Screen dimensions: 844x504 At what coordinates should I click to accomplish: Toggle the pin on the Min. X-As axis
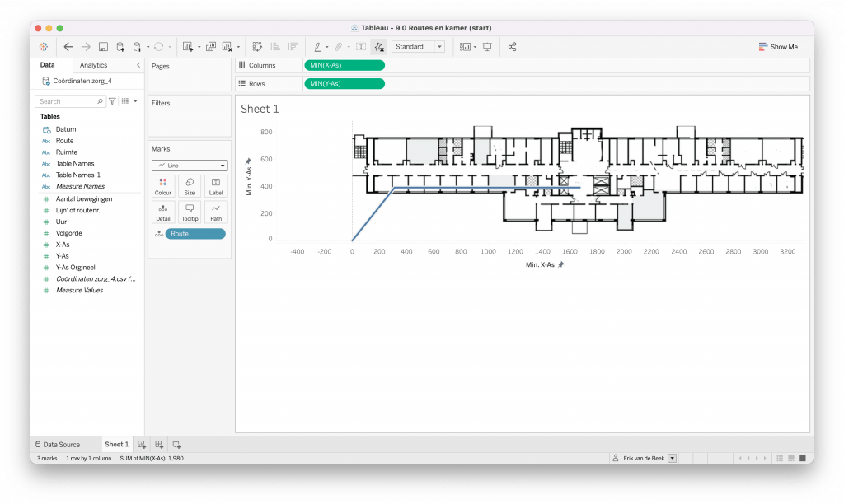[x=561, y=264]
